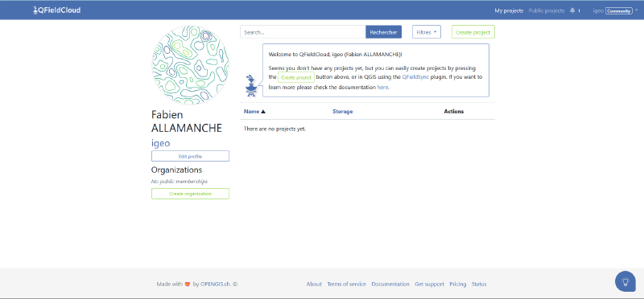Image resolution: width=644 pixels, height=299 pixels.
Task: Open the notifications bell icon
Action: tap(572, 10)
